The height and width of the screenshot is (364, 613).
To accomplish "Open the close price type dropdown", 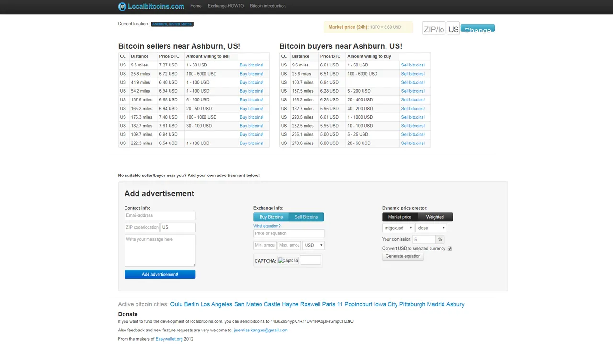I will click(431, 228).
